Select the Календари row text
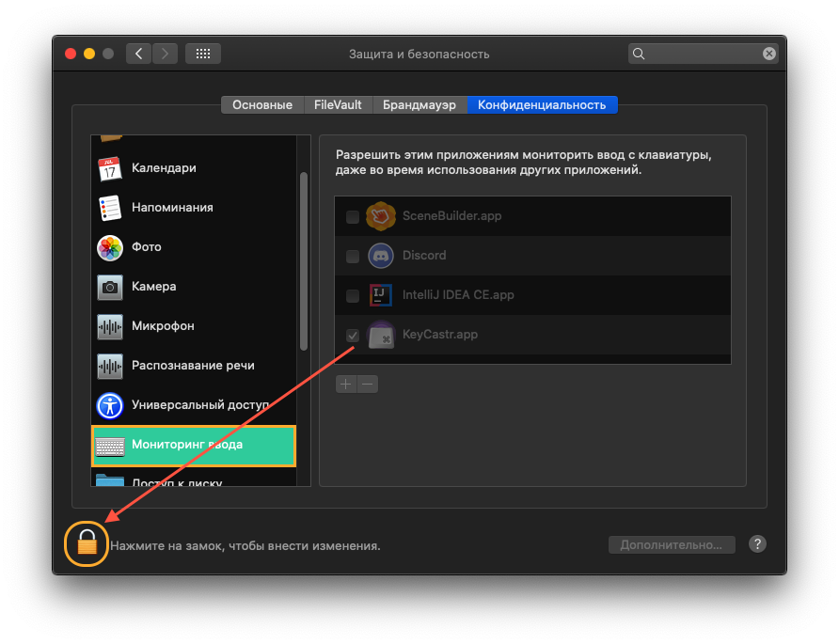839x644 pixels. pos(164,168)
